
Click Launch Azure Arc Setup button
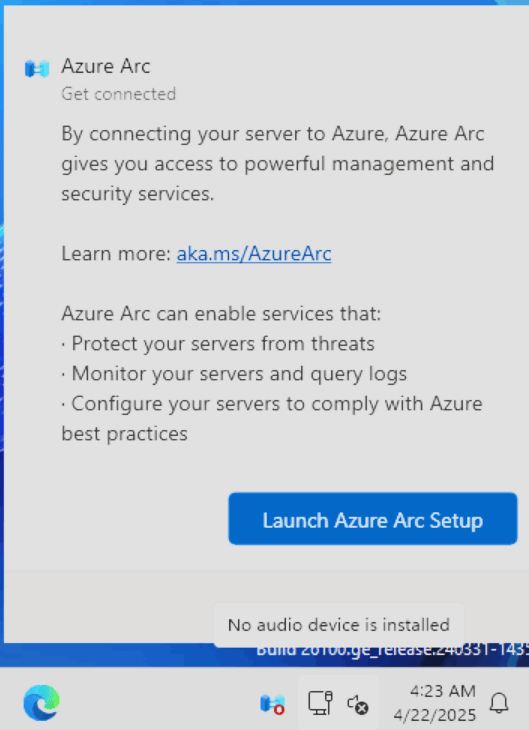(x=373, y=519)
